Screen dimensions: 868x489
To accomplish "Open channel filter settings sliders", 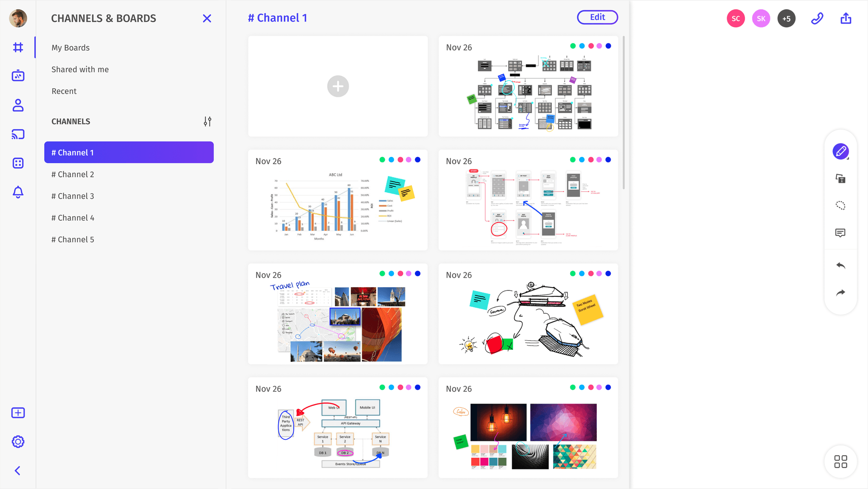I will coord(208,121).
